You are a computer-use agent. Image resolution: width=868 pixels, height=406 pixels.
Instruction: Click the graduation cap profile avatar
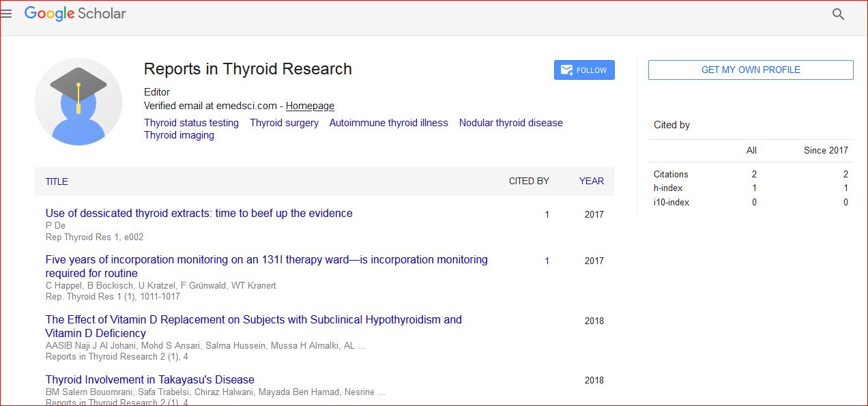[x=78, y=102]
